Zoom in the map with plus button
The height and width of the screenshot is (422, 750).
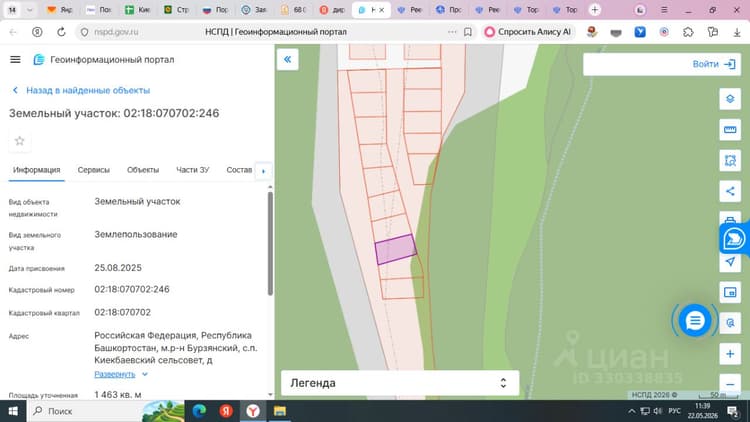(x=730, y=354)
